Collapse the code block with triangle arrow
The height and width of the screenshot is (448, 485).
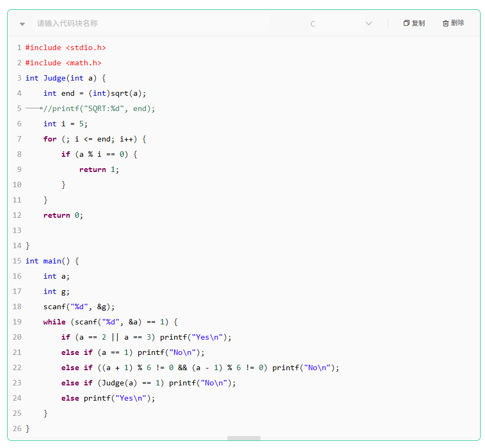(x=22, y=24)
